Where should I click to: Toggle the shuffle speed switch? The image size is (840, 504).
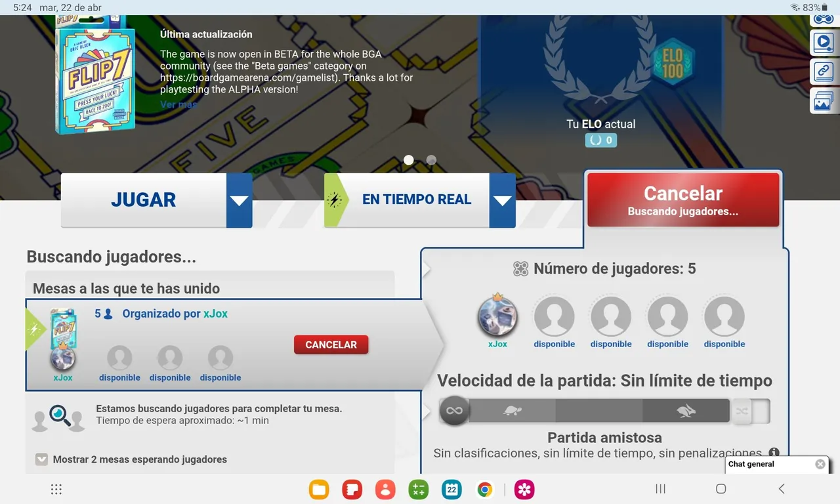click(751, 411)
